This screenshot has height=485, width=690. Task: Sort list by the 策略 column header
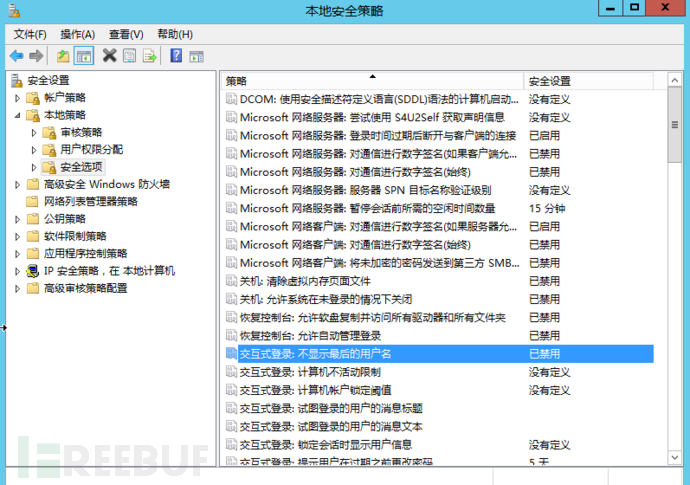[370, 81]
